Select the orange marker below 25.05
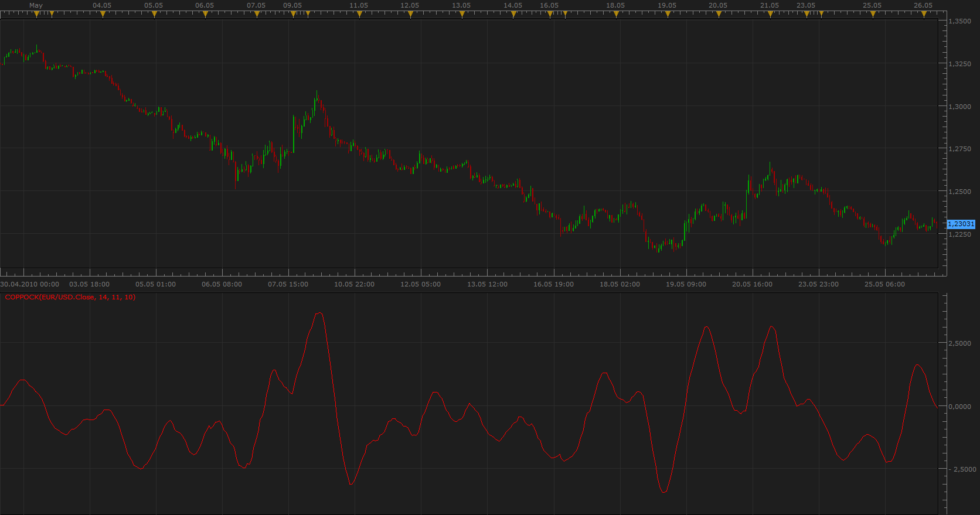The width and height of the screenshot is (980, 515). [873, 14]
